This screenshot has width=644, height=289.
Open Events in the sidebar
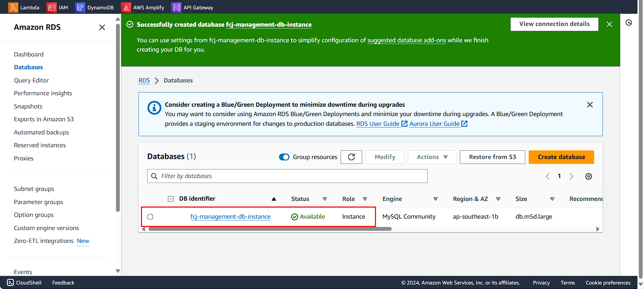(23, 272)
